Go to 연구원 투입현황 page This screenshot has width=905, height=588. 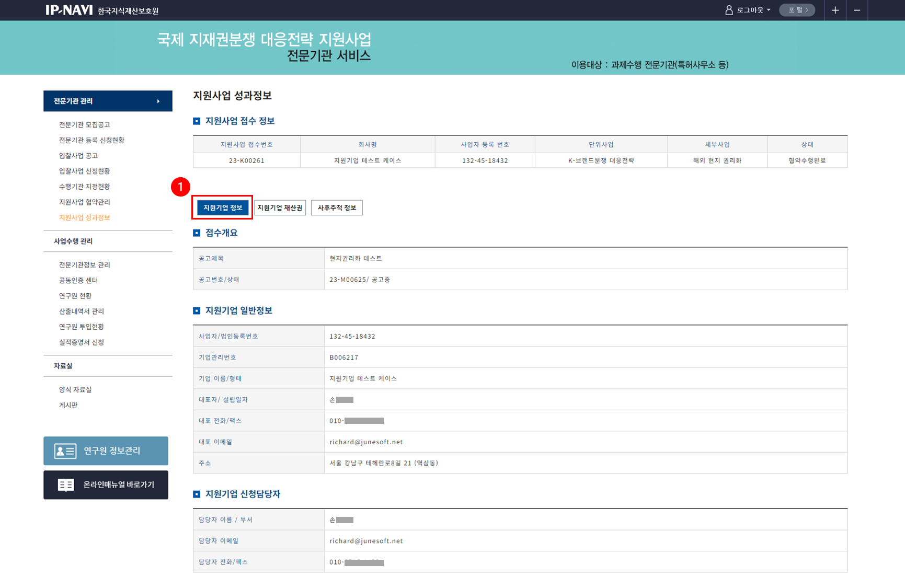point(82,327)
